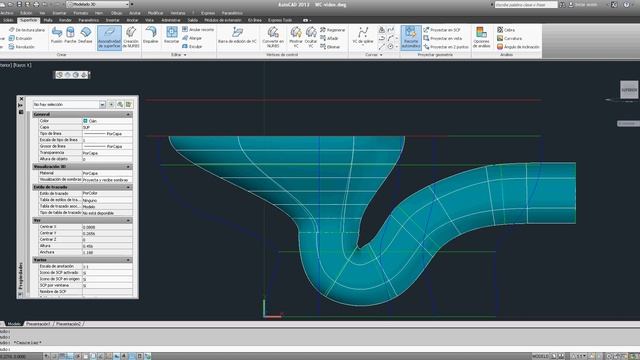640x360 pixels.
Task: Select the Fusión surface tool
Action: click(57, 36)
